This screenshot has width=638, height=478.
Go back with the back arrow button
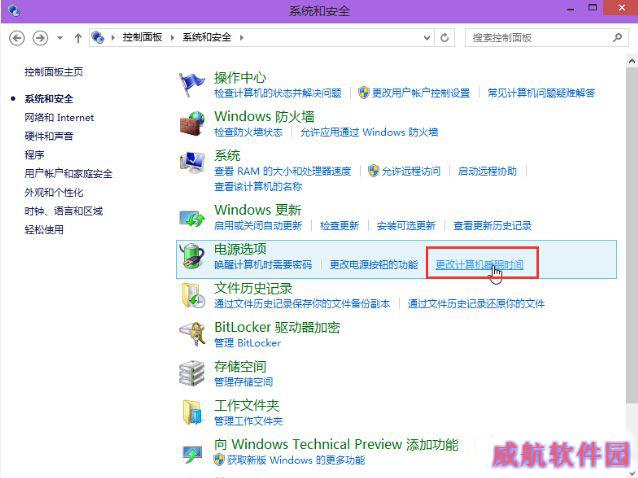point(17,38)
